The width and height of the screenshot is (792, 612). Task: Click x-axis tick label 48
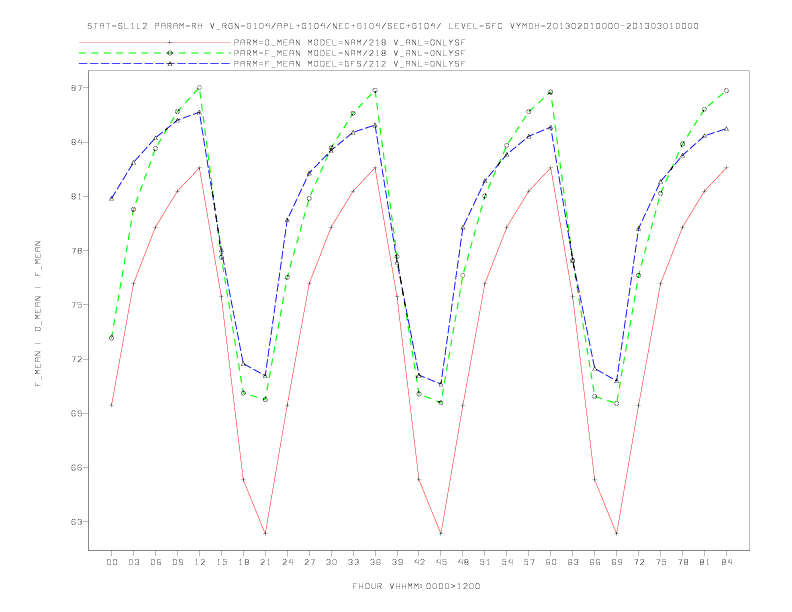click(463, 562)
